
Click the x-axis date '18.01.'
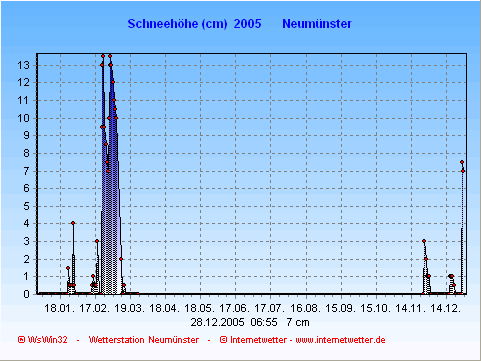tap(60, 308)
